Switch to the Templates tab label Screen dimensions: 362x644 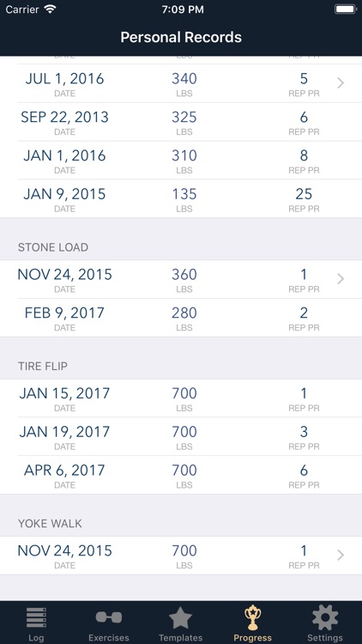[x=181, y=638]
